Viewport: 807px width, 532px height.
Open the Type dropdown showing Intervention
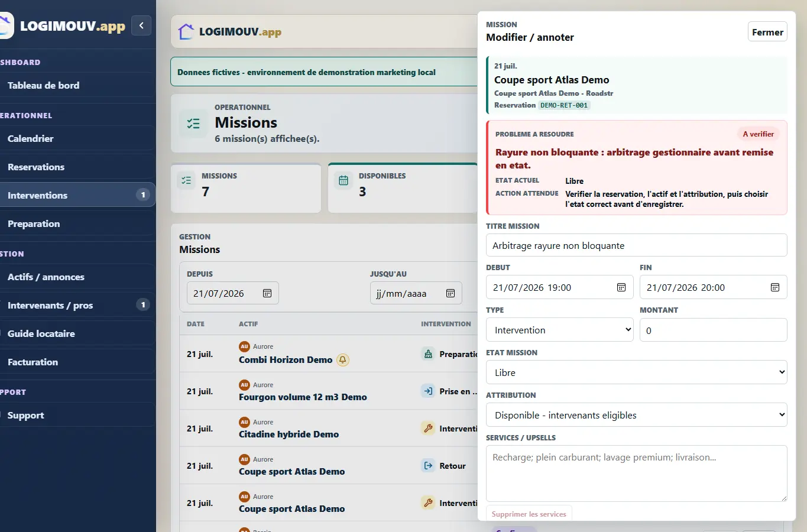(560, 330)
